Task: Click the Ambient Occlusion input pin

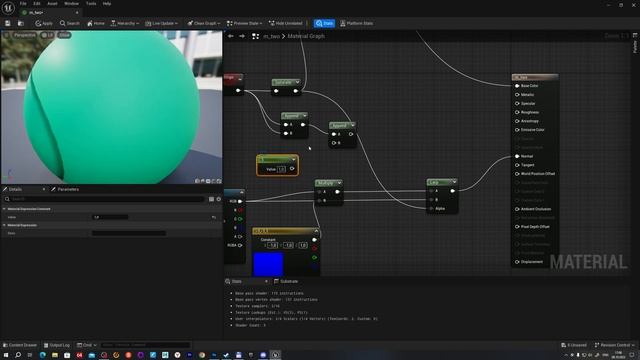Action: (517, 209)
